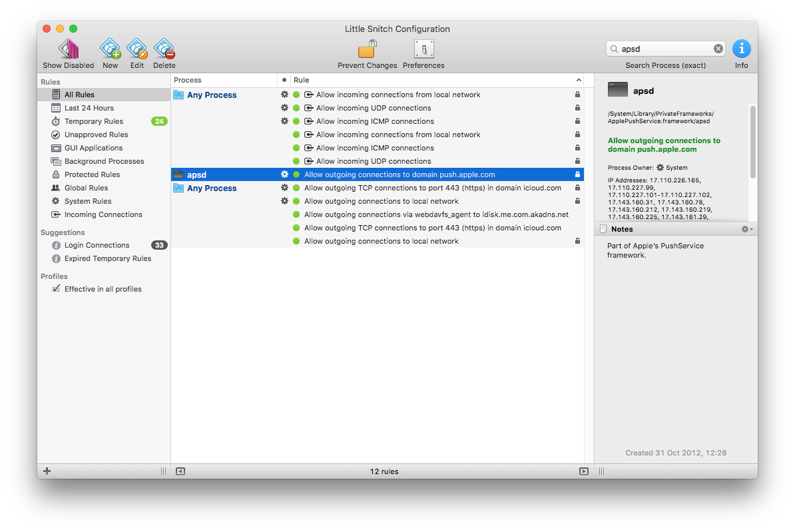Click gear icon on apsd rule row
Viewport: 795px width, 532px height.
pyautogui.click(x=284, y=174)
